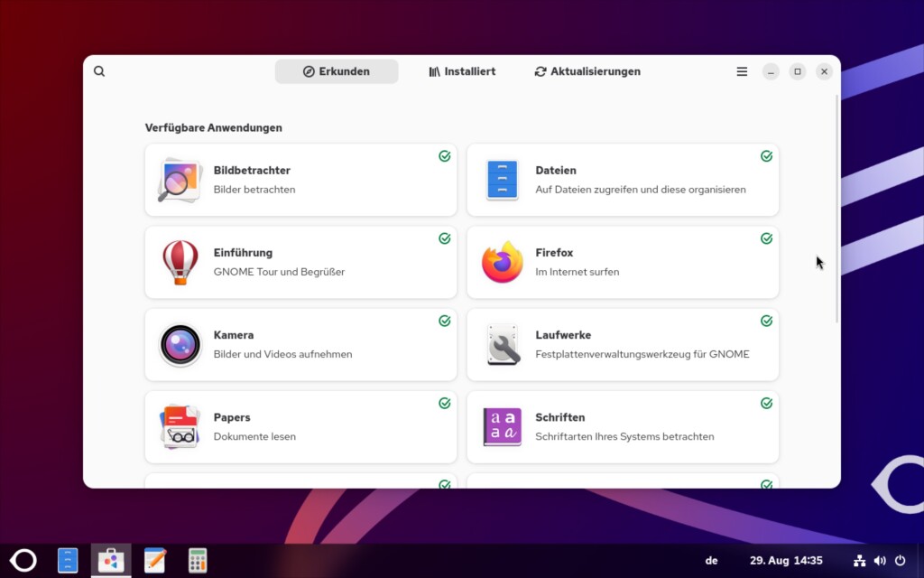The width and height of the screenshot is (924, 578).
Task: Click installed checkmark on Laufwerke card
Action: tap(766, 321)
